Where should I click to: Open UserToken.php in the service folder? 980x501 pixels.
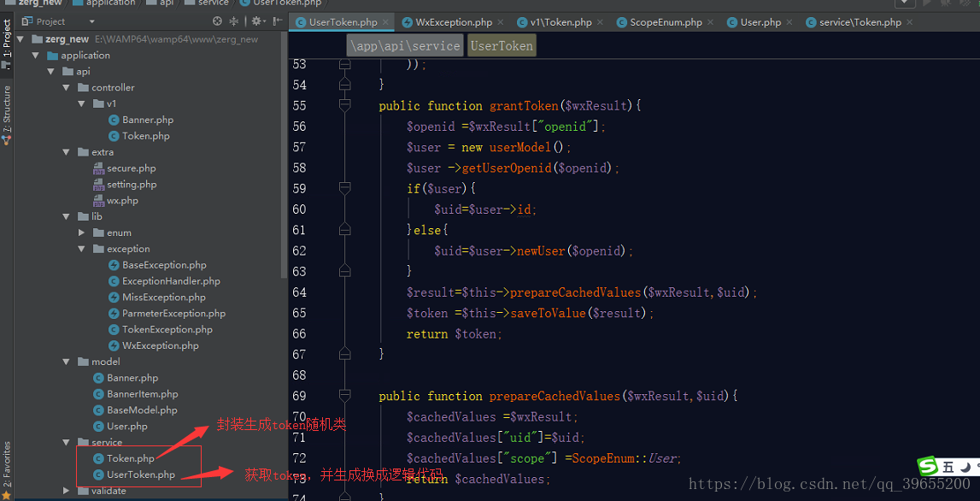click(141, 474)
